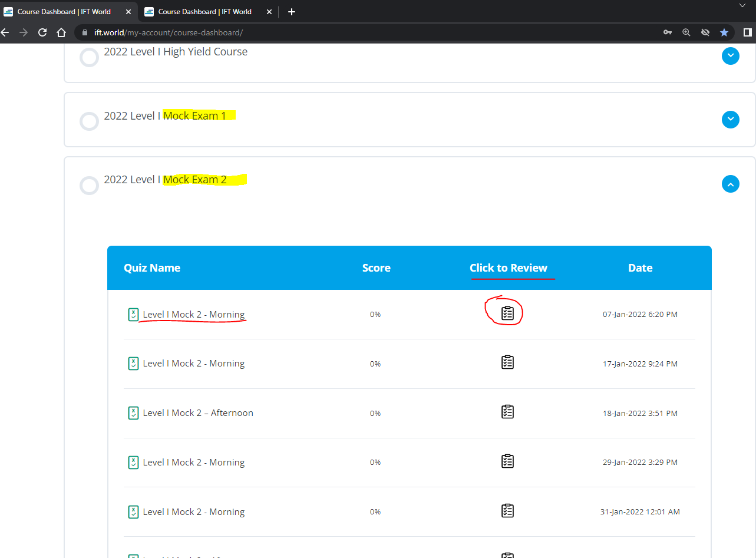
Task: Open Level I Mock 2 - Morning from 07-Jan-2022
Action: coord(193,315)
